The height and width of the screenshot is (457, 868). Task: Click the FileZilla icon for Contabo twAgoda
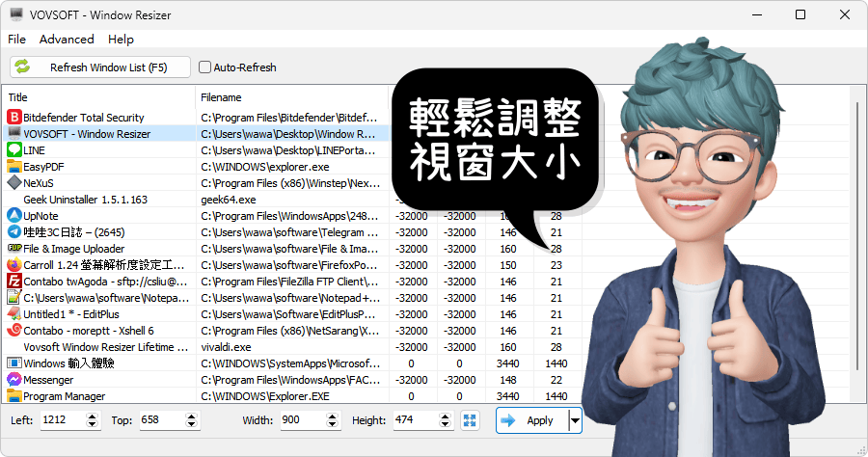14,282
